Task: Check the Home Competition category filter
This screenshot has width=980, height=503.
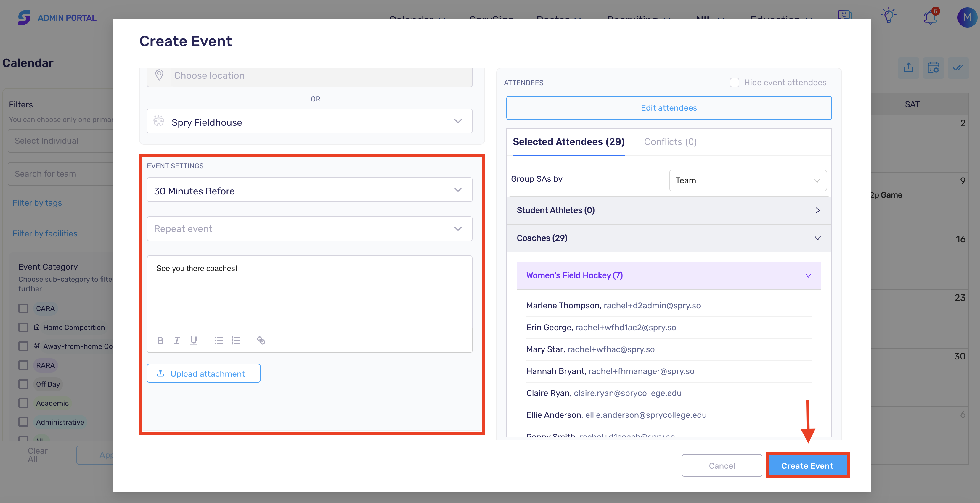Action: pyautogui.click(x=24, y=327)
